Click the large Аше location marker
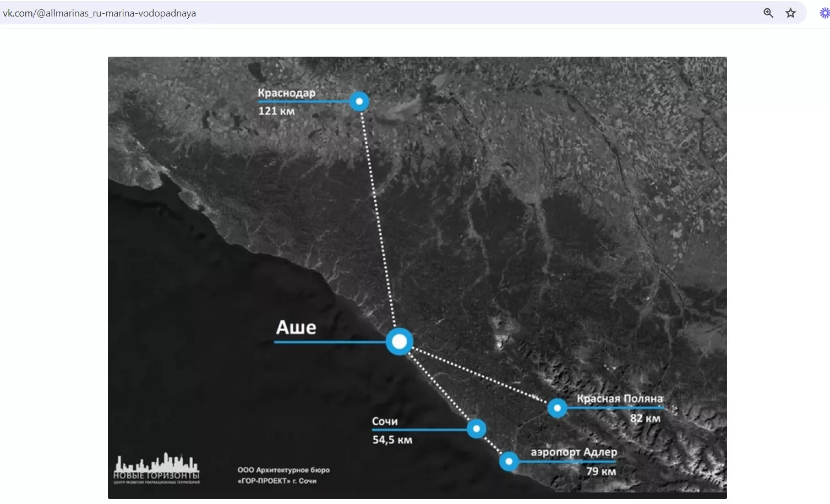Screen dimensions: 830x504 pyautogui.click(x=399, y=342)
